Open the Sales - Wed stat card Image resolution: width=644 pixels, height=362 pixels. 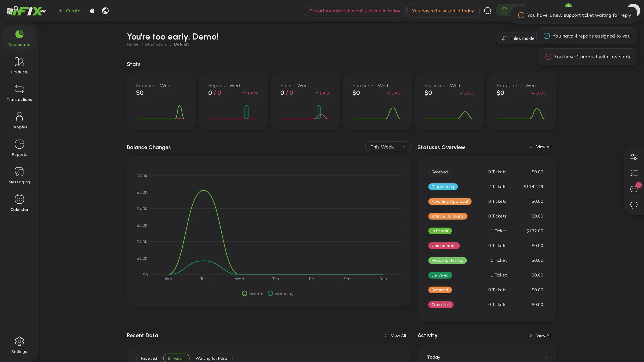305,101
